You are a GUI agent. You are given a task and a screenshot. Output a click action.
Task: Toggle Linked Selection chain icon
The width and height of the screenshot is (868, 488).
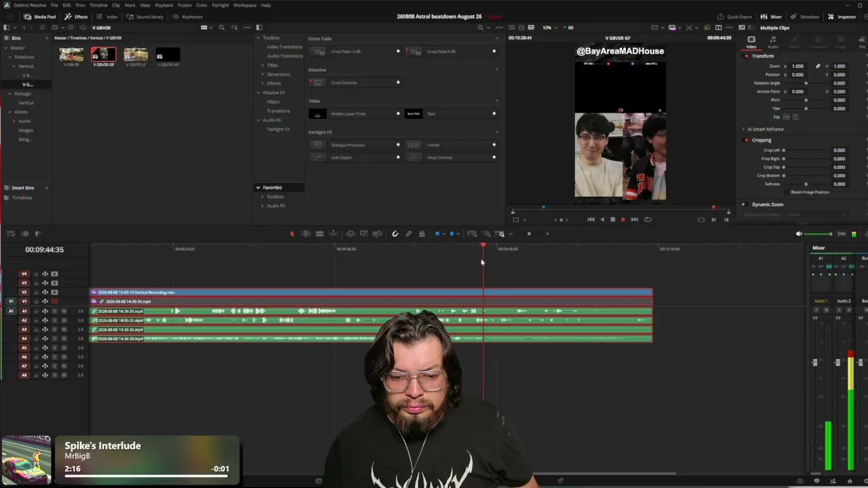pos(408,234)
